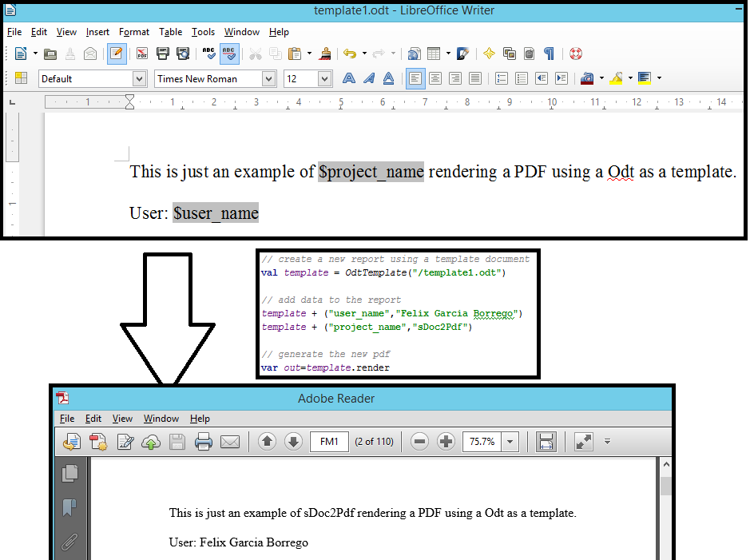
Task: Click the LibreOffice Help lifebuoy icon
Action: click(576, 54)
